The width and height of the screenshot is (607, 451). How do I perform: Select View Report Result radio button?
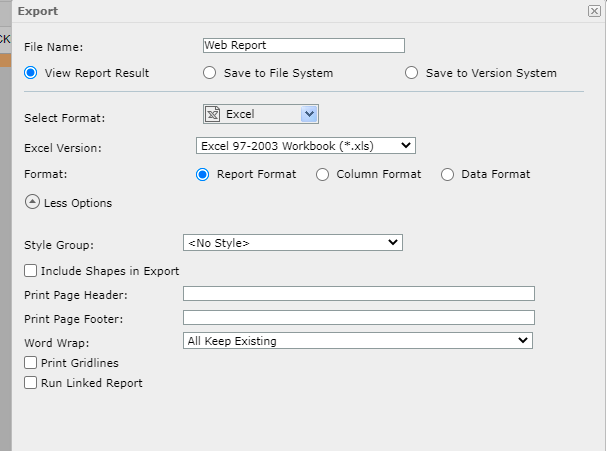click(31, 73)
